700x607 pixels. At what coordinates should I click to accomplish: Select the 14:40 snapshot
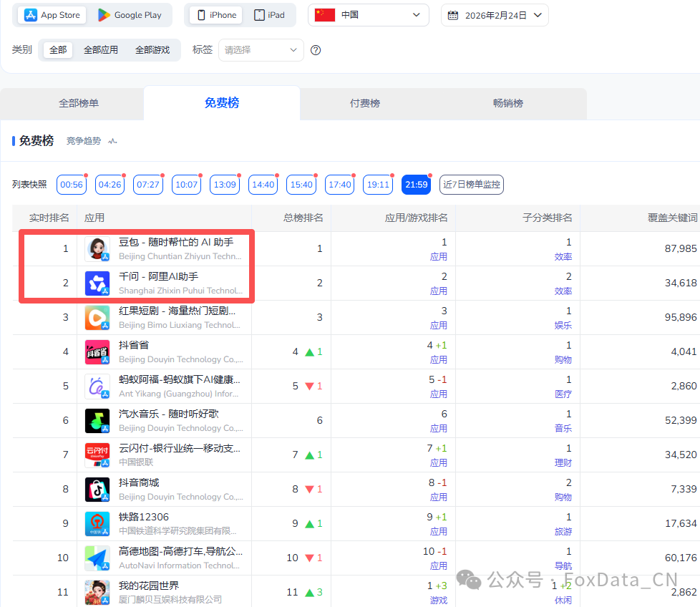tap(263, 185)
